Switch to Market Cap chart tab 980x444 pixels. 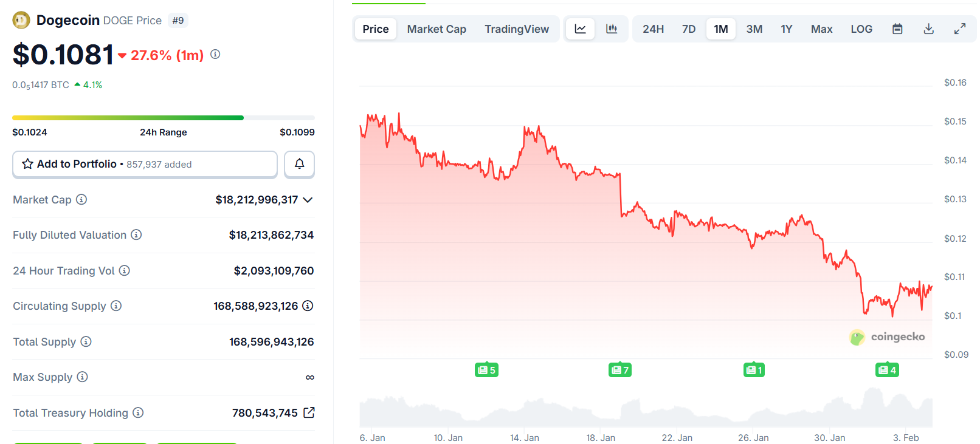436,29
